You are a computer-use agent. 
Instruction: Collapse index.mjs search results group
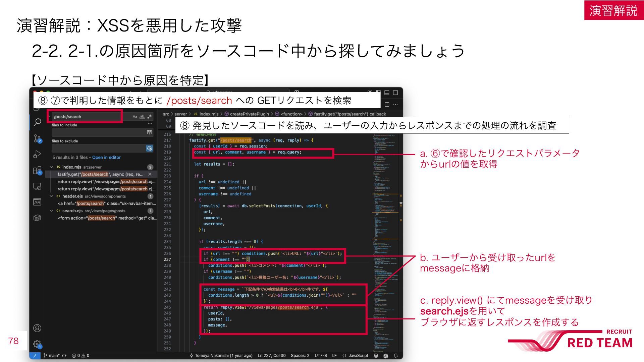pos(51,167)
